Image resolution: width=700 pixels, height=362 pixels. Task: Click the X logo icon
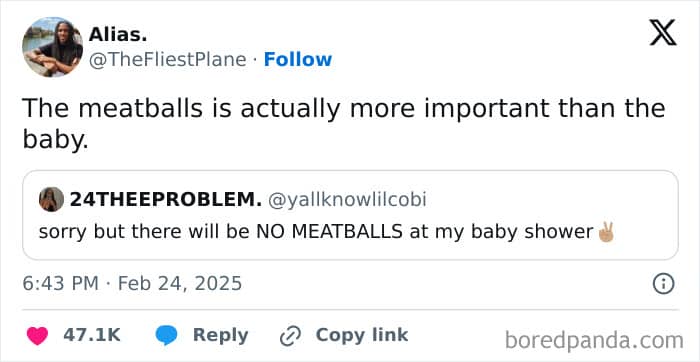point(663,33)
